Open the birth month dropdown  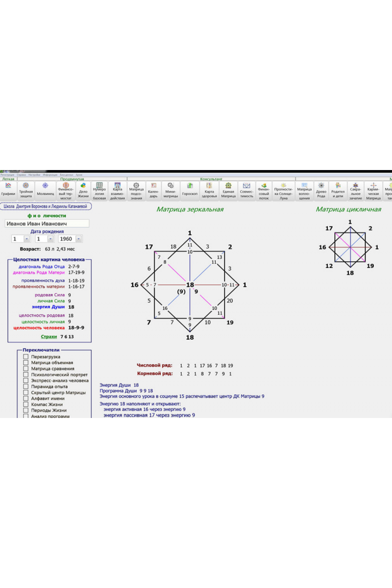pos(50,239)
